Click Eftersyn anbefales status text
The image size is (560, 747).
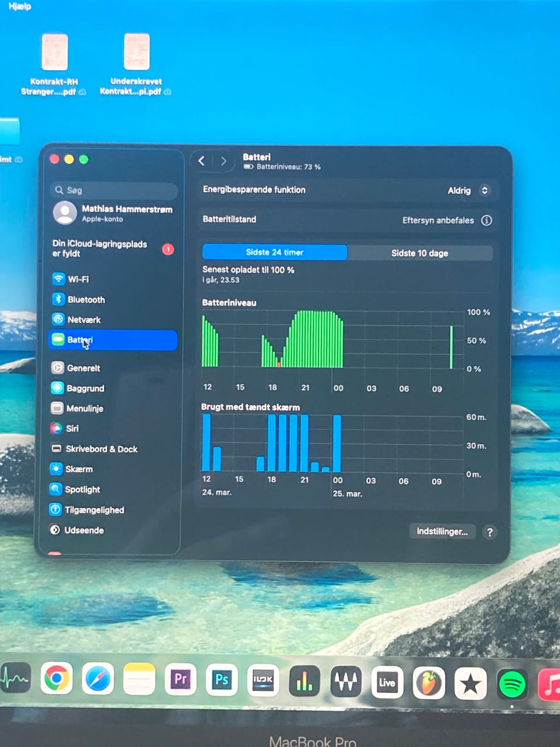coord(438,220)
